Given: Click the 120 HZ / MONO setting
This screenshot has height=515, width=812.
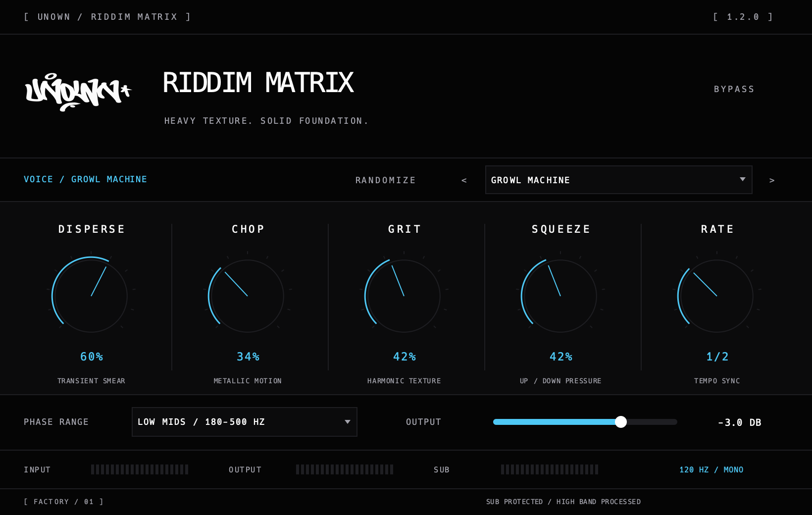Looking at the screenshot, I should click(x=711, y=469).
